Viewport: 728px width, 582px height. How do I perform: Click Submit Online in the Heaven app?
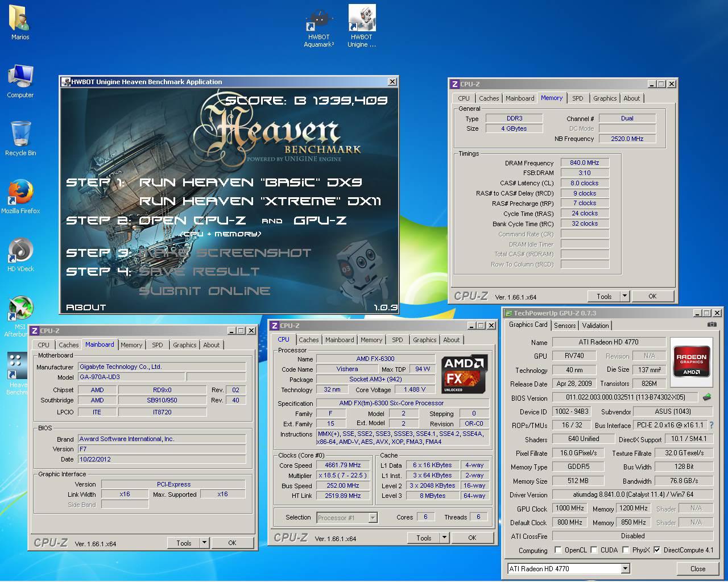point(205,291)
